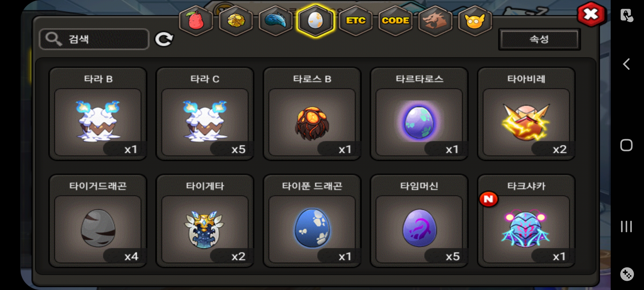Open the red fruit food tab

coord(196,21)
